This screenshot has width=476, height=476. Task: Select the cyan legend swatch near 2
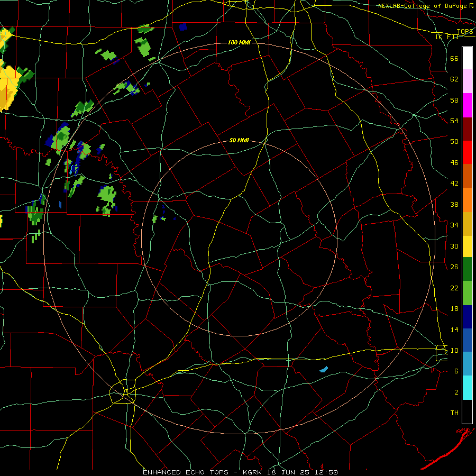tap(467, 388)
